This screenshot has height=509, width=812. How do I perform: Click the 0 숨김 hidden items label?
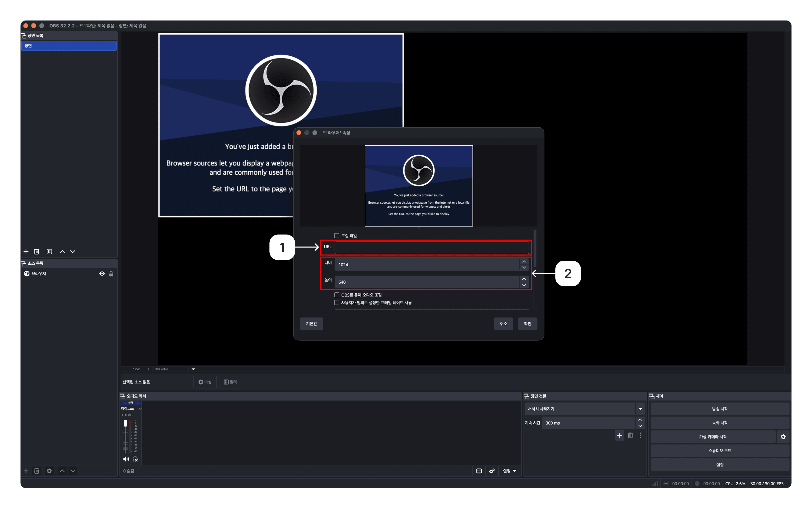pos(129,471)
